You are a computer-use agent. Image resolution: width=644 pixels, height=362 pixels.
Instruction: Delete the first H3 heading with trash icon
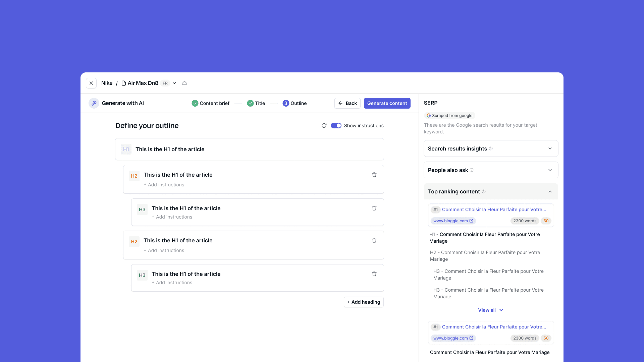[374, 208]
